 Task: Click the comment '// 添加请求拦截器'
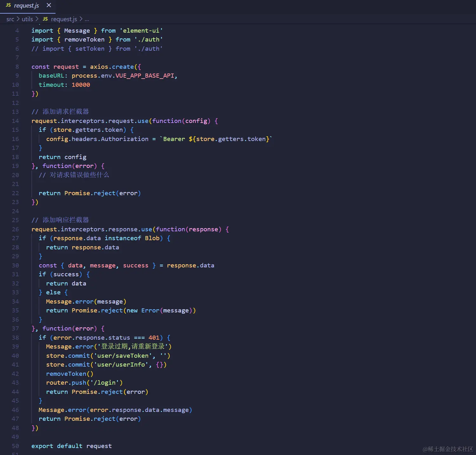[60, 112]
